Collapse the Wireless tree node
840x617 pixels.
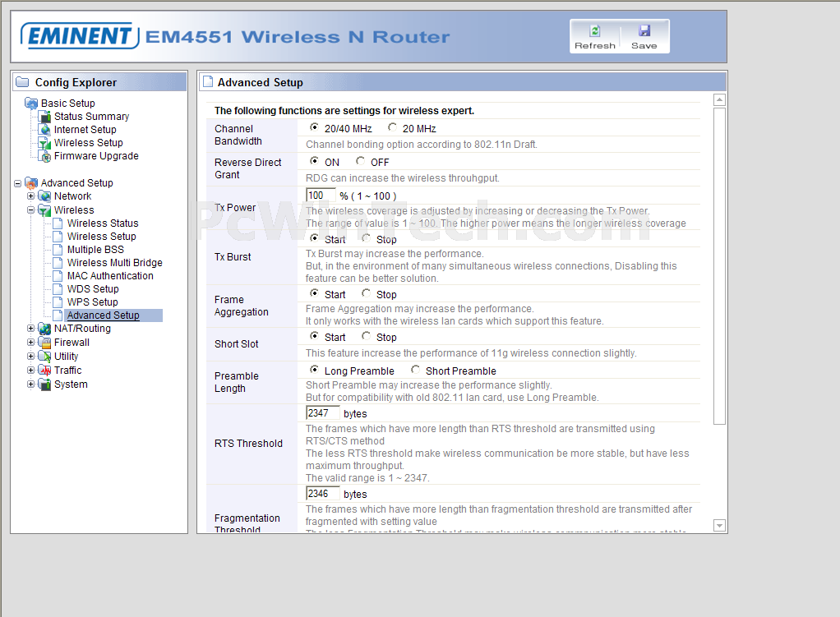click(30, 210)
